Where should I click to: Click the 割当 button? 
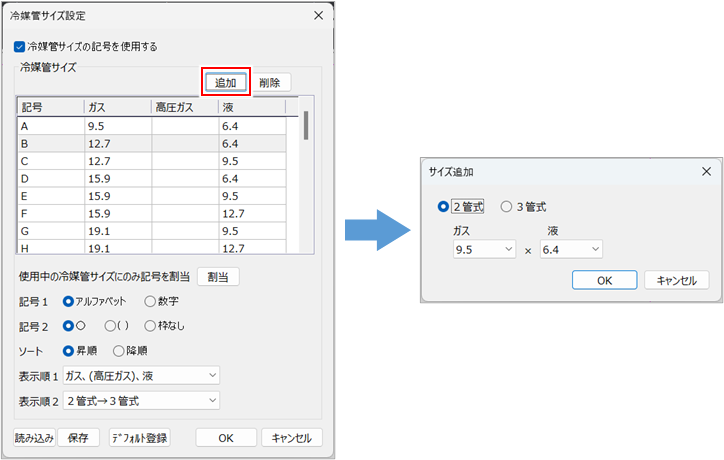point(217,276)
